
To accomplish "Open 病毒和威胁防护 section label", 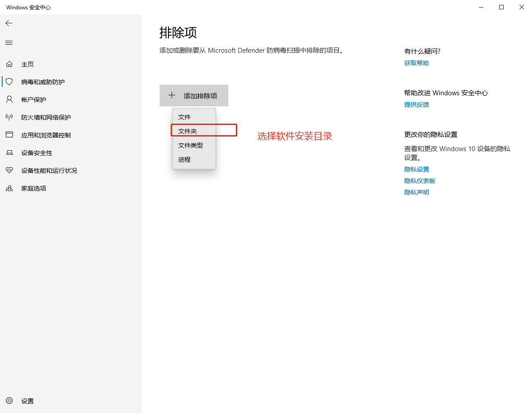I will tap(43, 82).
